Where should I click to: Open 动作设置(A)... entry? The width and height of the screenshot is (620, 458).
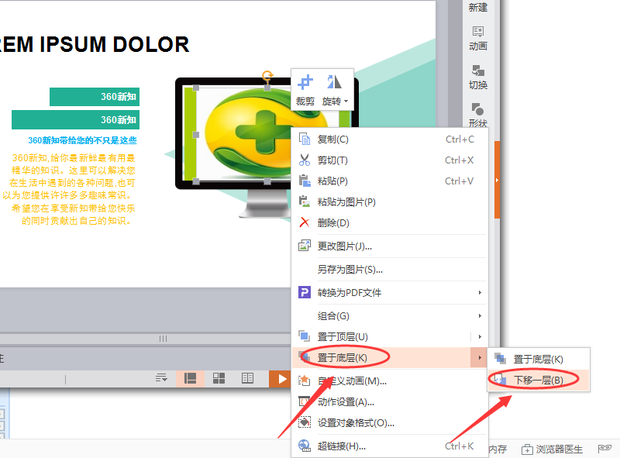389,402
